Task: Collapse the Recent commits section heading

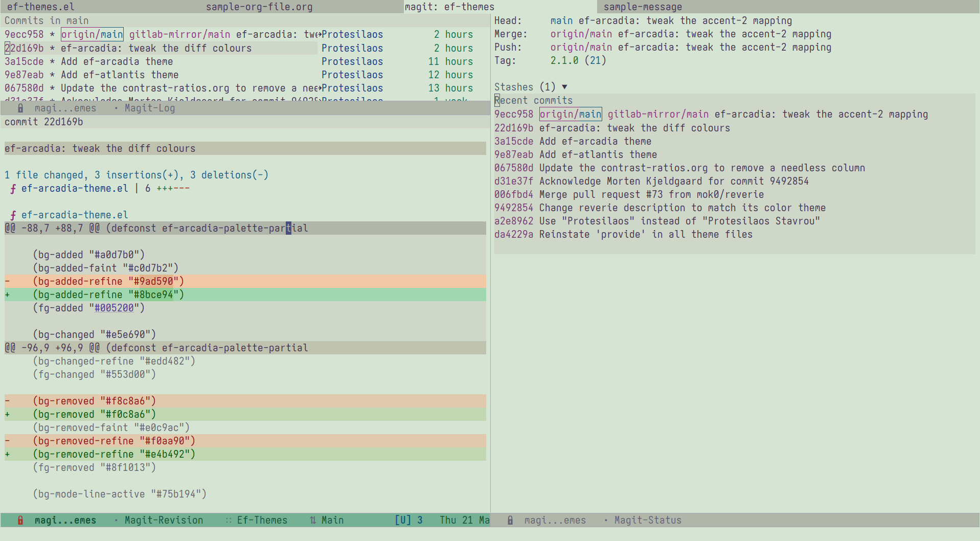Action: tap(533, 101)
